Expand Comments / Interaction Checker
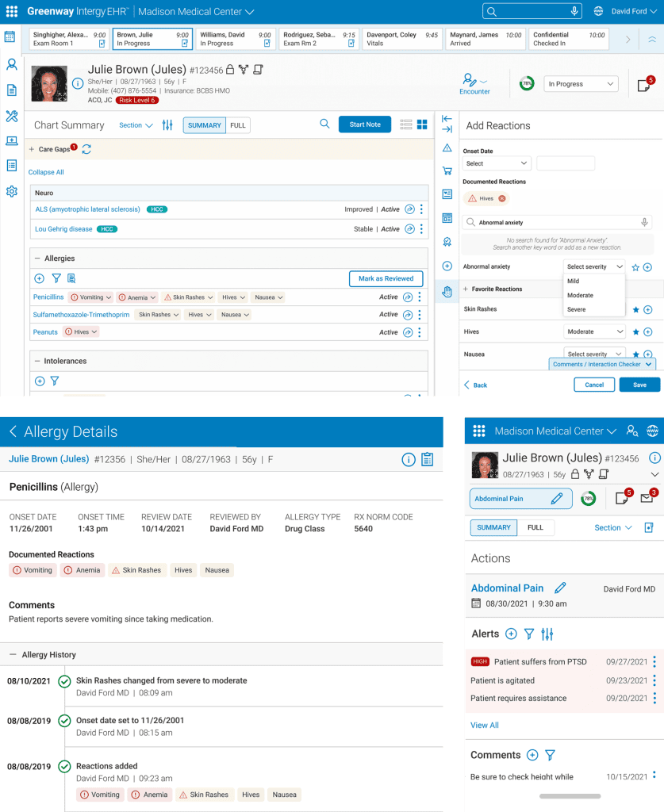 pos(602,364)
